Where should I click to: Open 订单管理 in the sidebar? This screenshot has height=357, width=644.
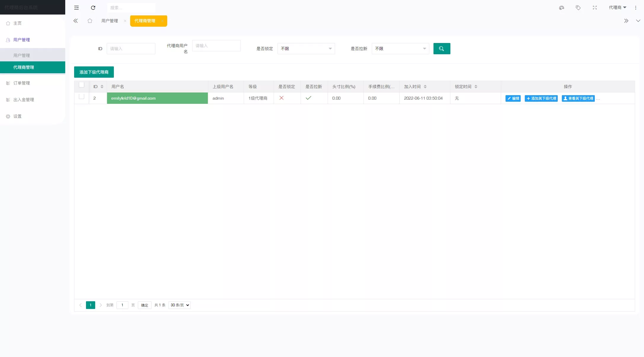point(22,83)
